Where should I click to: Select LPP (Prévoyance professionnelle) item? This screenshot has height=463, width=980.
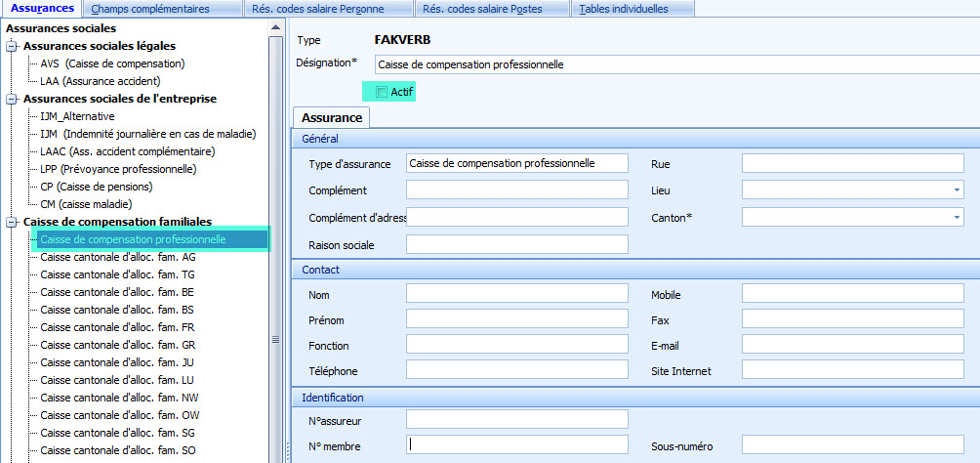click(x=118, y=169)
